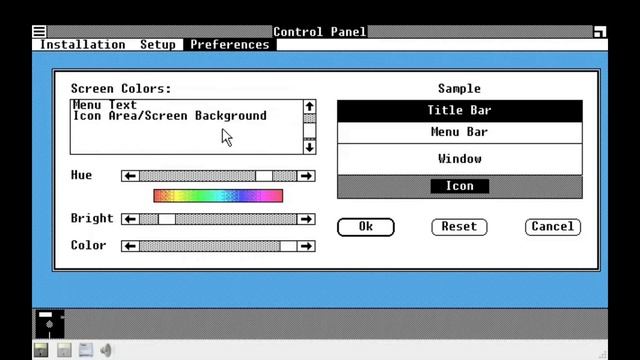Click the Color right arrow

[x=306, y=246]
